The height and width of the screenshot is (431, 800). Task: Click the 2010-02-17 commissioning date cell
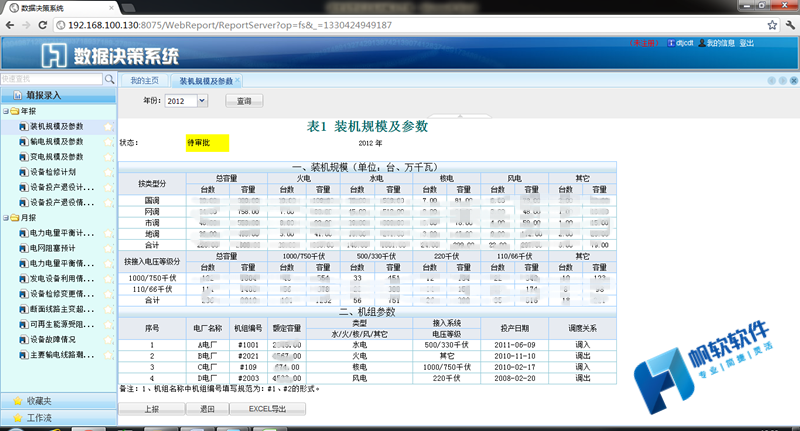pos(514,367)
